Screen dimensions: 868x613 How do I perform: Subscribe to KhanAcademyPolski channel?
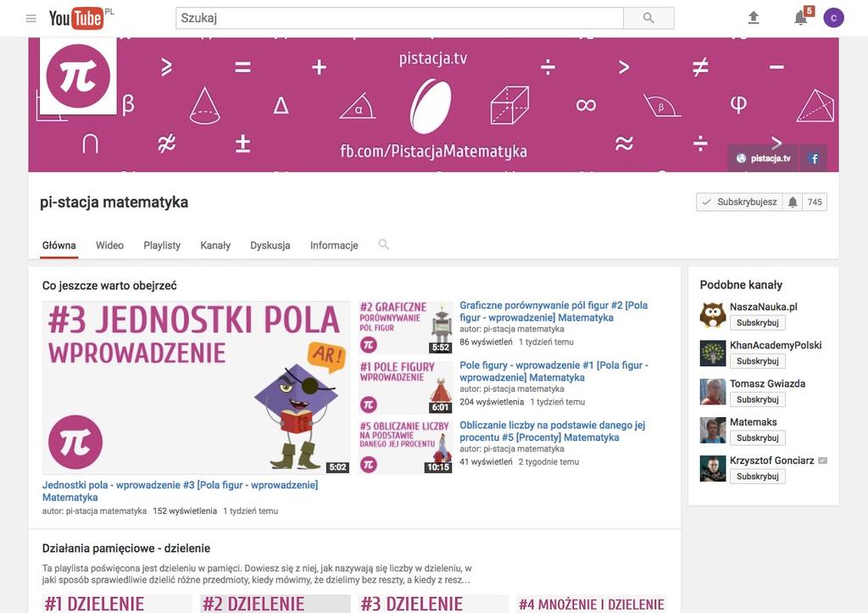[757, 361]
